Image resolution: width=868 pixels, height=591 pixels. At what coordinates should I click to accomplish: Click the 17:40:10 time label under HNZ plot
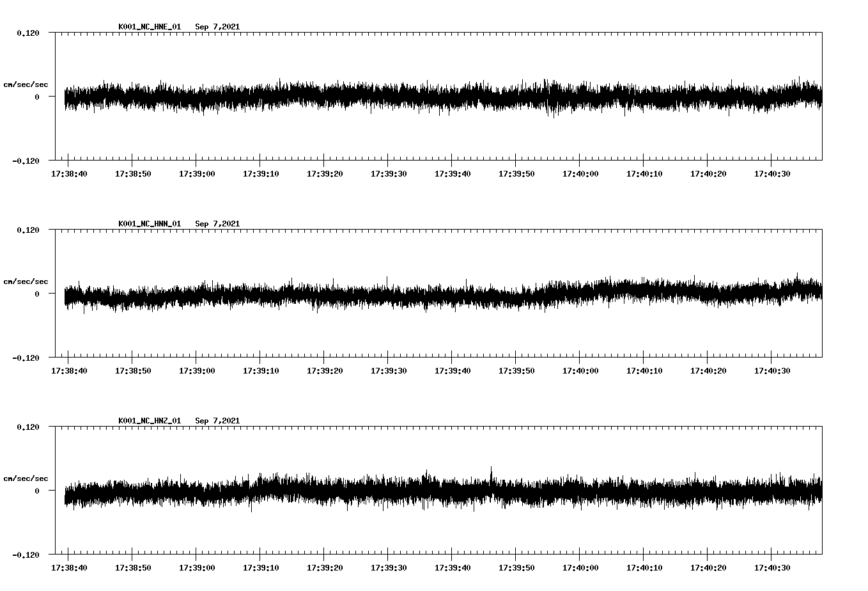click(644, 568)
